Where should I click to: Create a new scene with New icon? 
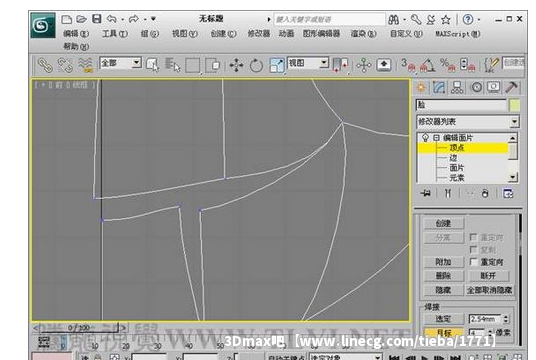(66, 19)
